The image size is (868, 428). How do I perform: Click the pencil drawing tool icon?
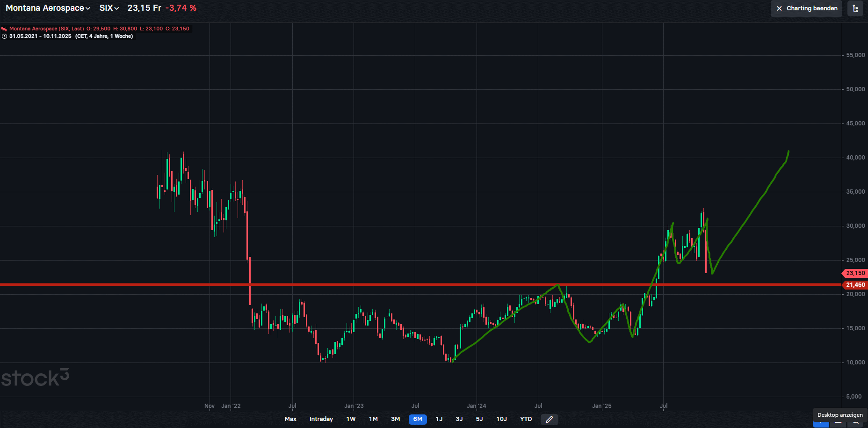(549, 420)
